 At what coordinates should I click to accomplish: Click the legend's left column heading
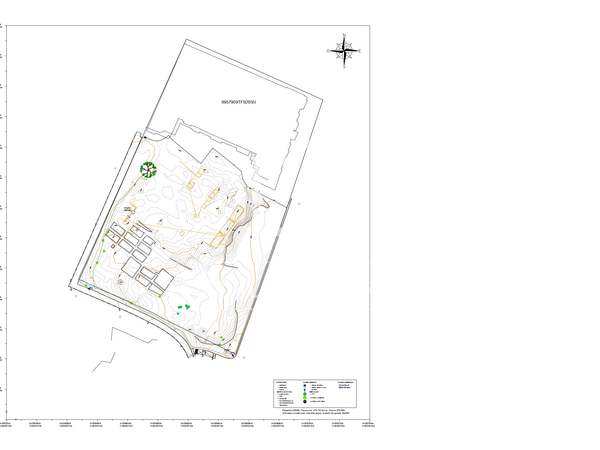[x=282, y=381]
